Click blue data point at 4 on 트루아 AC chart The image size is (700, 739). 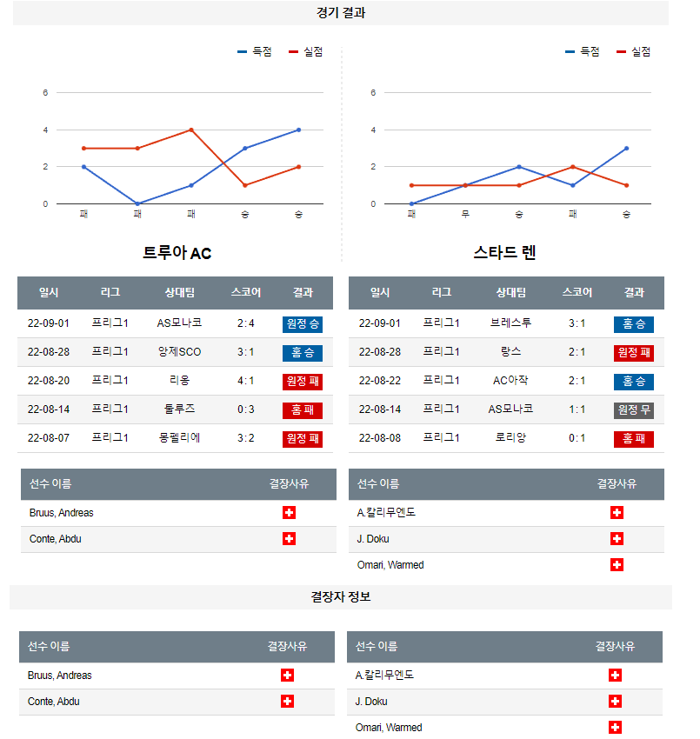(299, 130)
